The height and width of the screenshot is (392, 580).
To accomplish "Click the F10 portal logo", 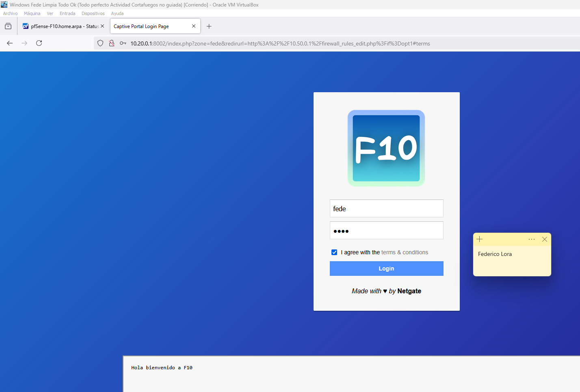I will (x=386, y=148).
